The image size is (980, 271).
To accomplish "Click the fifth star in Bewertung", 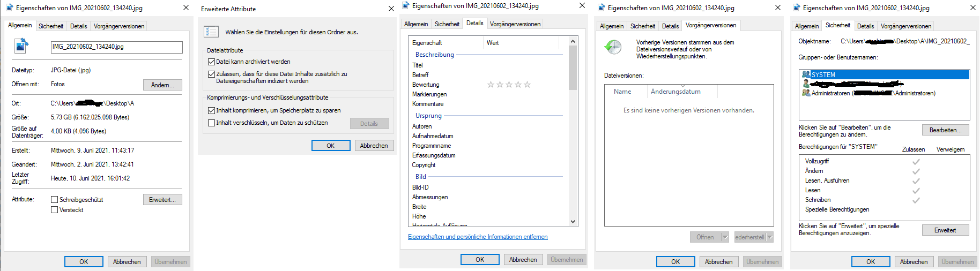I will coord(527,85).
